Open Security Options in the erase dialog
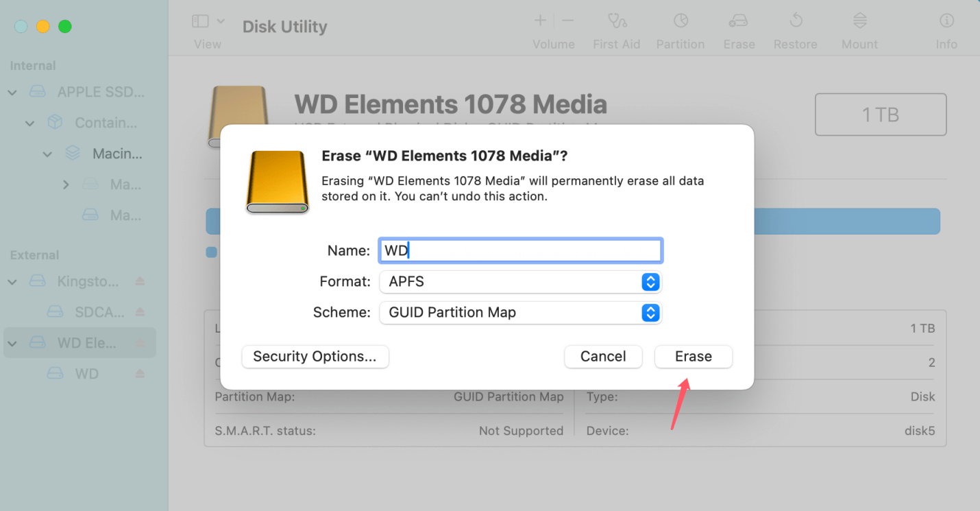Viewport: 980px width, 511px height. coord(315,357)
